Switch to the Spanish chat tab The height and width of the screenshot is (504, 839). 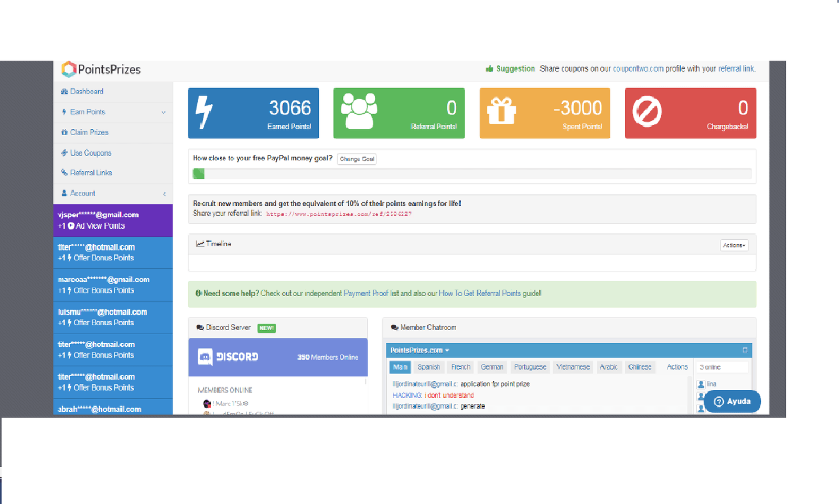(429, 367)
